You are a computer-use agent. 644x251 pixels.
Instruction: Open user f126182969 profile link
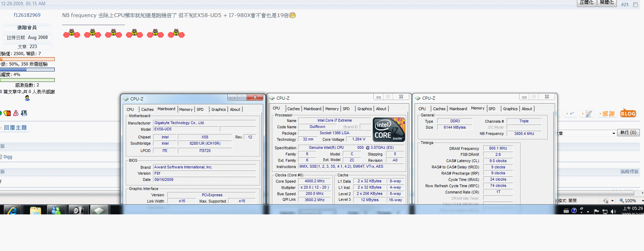(27, 15)
